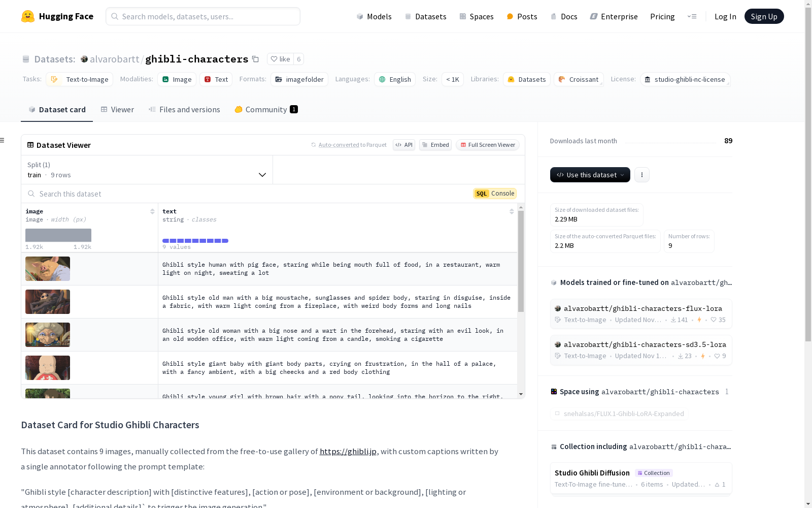The image size is (812, 508).
Task: Click the likes count 6
Action: [x=299, y=59]
